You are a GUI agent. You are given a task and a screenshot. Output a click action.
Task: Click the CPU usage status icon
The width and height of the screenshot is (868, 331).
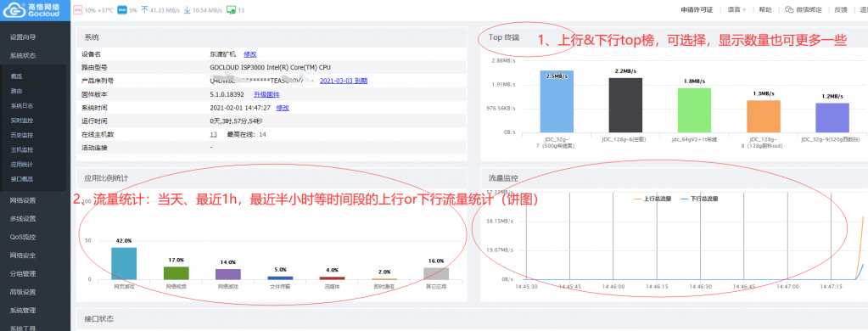[76, 10]
